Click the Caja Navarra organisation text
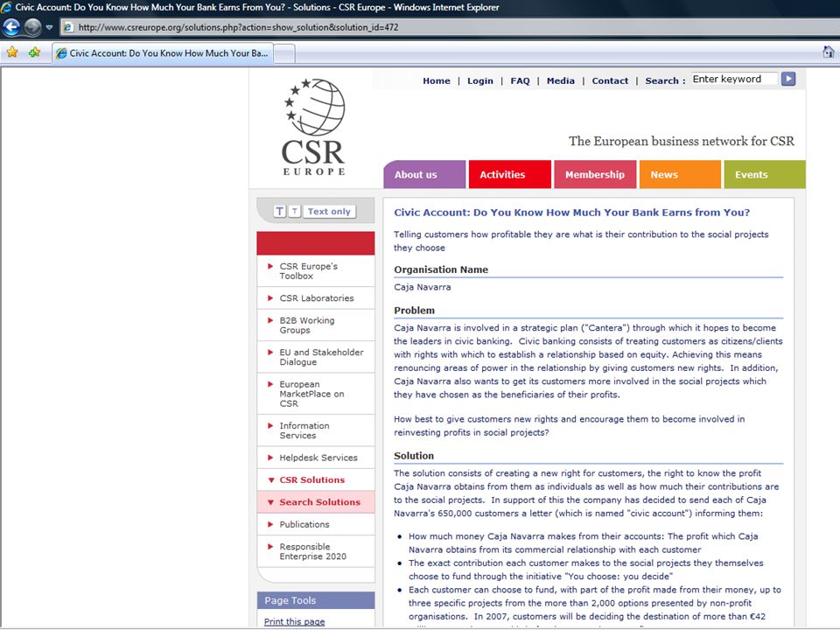 click(x=422, y=287)
